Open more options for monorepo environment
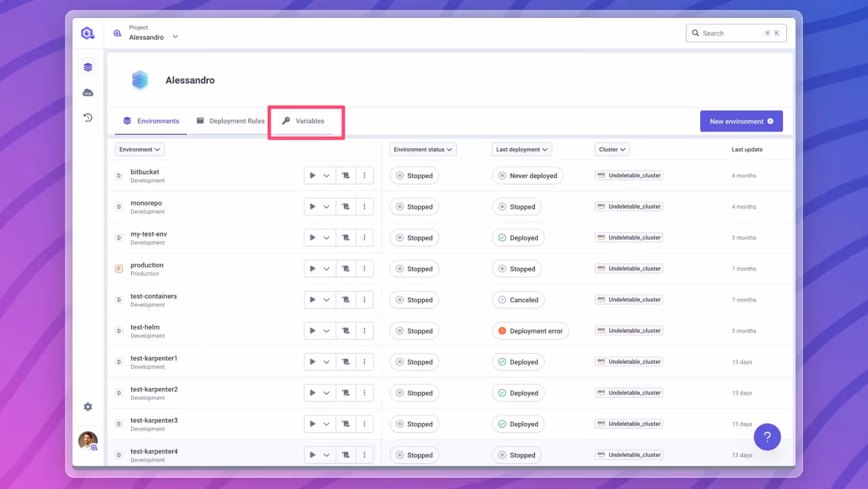The image size is (868, 489). pos(364,207)
